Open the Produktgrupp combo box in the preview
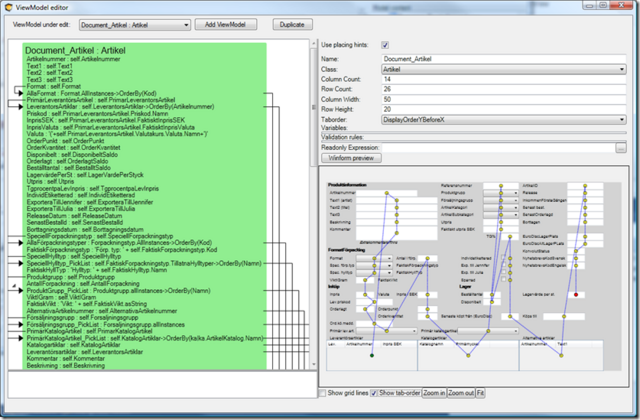The width and height of the screenshot is (640, 420). [x=501, y=193]
